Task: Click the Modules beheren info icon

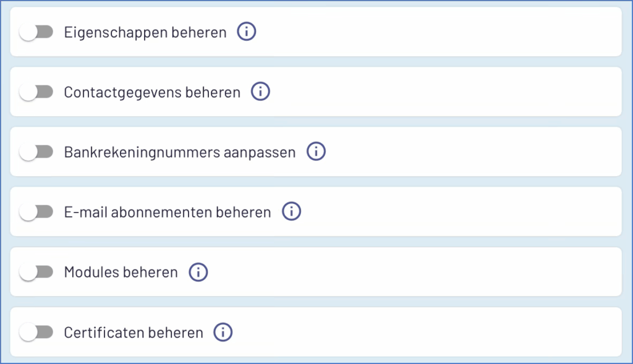Action: click(198, 272)
